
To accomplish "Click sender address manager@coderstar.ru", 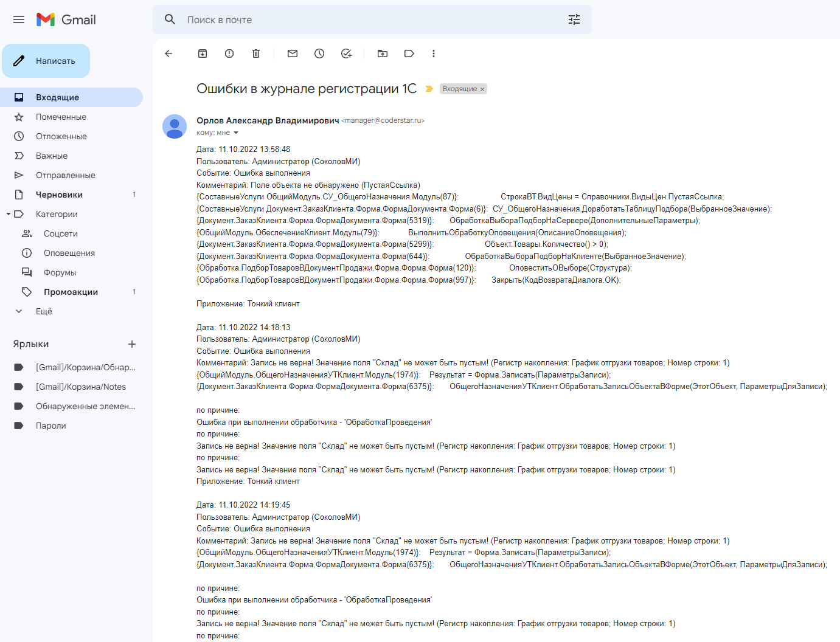I will point(383,120).
